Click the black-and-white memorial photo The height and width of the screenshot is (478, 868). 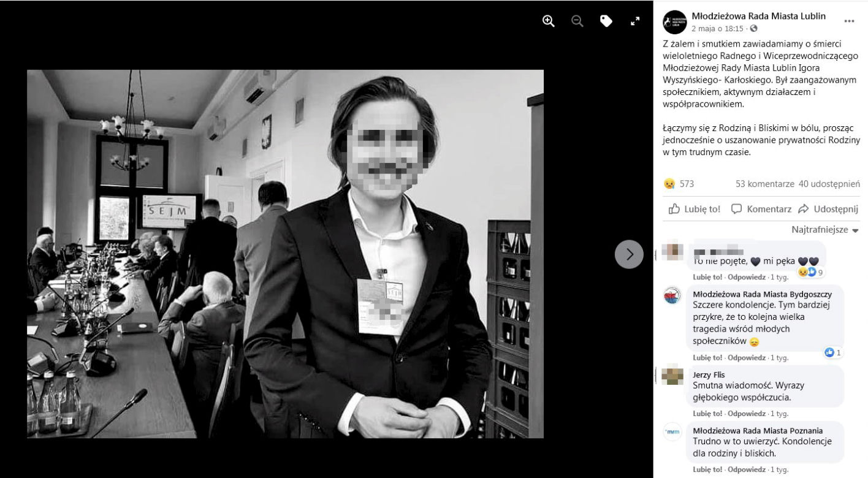[x=285, y=254]
